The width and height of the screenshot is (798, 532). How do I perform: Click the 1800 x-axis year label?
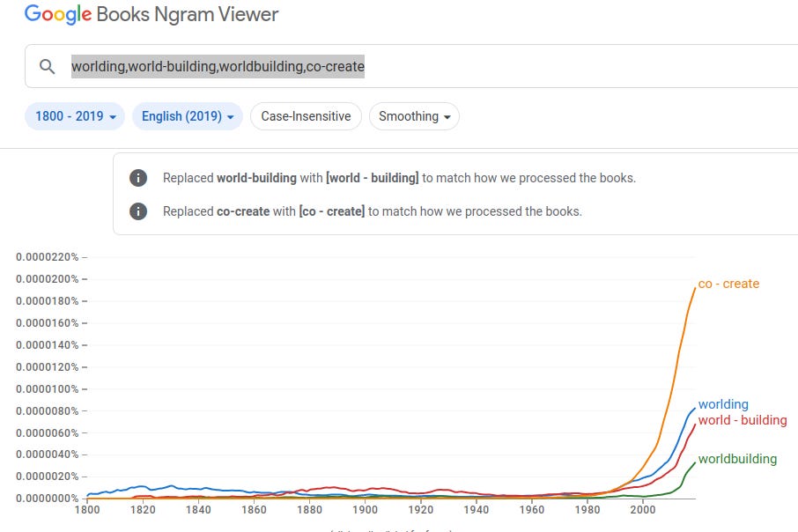(87, 509)
